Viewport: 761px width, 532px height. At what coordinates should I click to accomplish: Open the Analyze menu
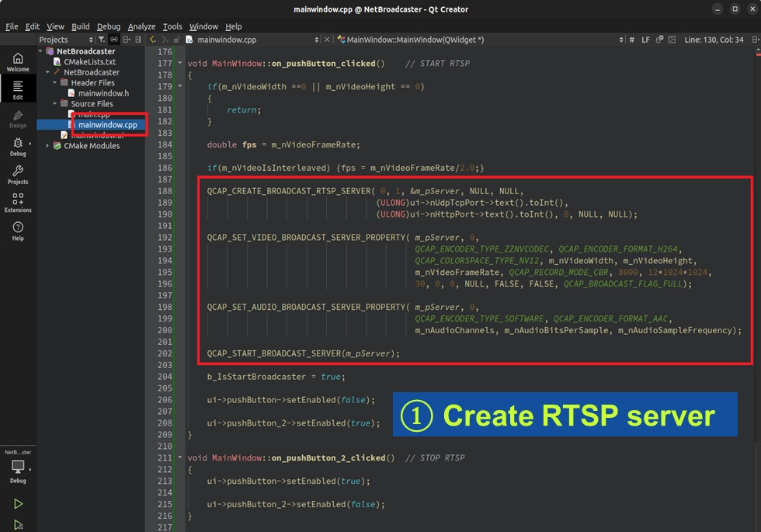click(141, 26)
